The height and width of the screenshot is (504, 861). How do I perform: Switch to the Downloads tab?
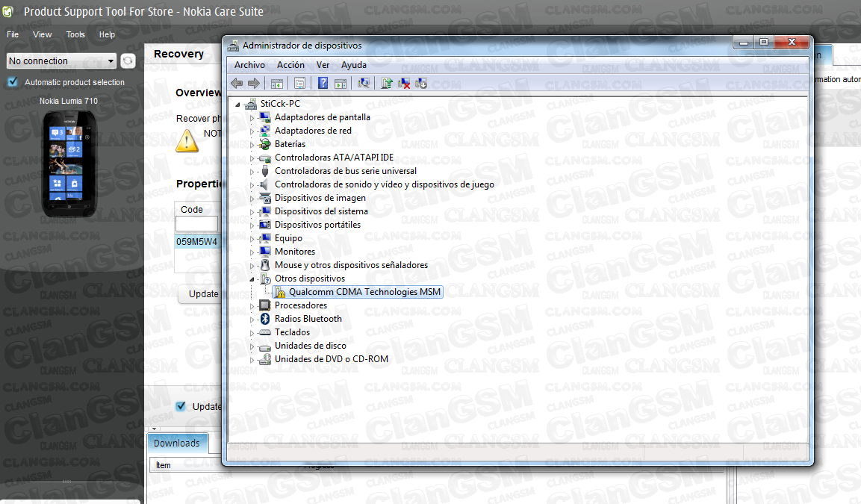click(177, 443)
